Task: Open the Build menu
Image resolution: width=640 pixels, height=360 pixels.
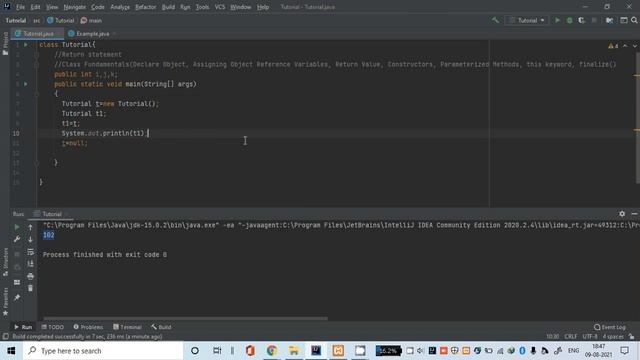Action: coord(168,7)
